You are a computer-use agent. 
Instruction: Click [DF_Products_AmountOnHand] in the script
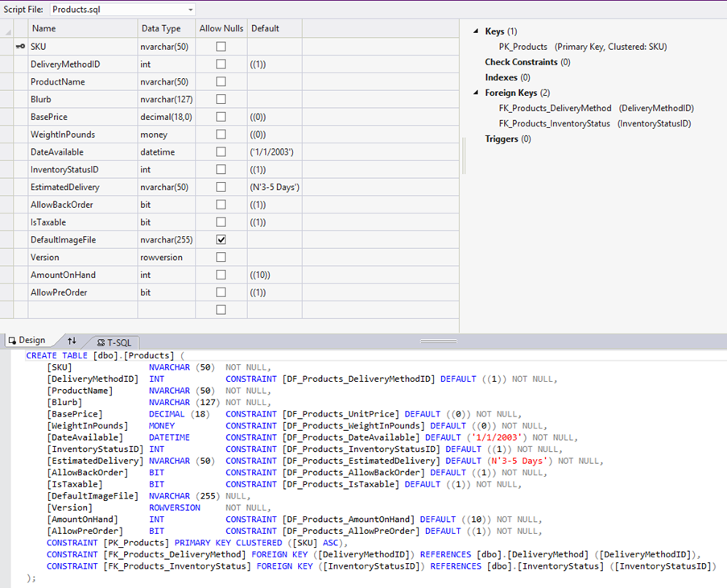coord(349,520)
